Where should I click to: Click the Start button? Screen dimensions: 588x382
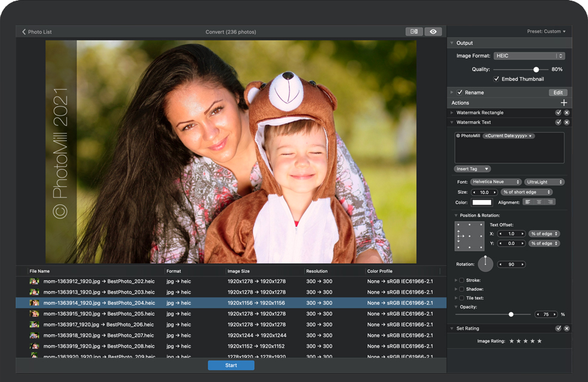click(x=231, y=365)
